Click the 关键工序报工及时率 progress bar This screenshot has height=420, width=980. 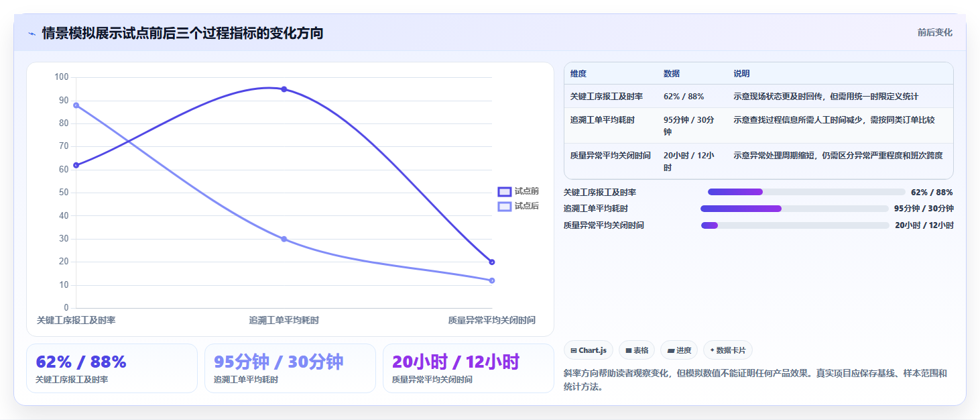[806, 192]
